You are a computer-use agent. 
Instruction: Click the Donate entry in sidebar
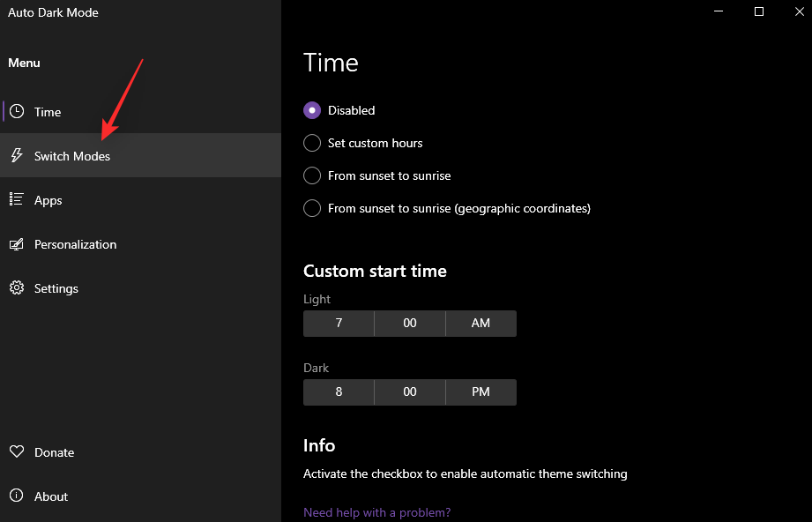point(53,451)
